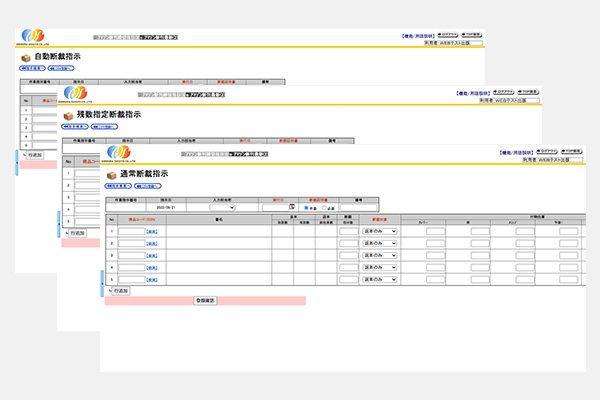Click the 行追加 button in the 残数指定断裁指示 window
Screen dimensions: 600x400
[78, 233]
